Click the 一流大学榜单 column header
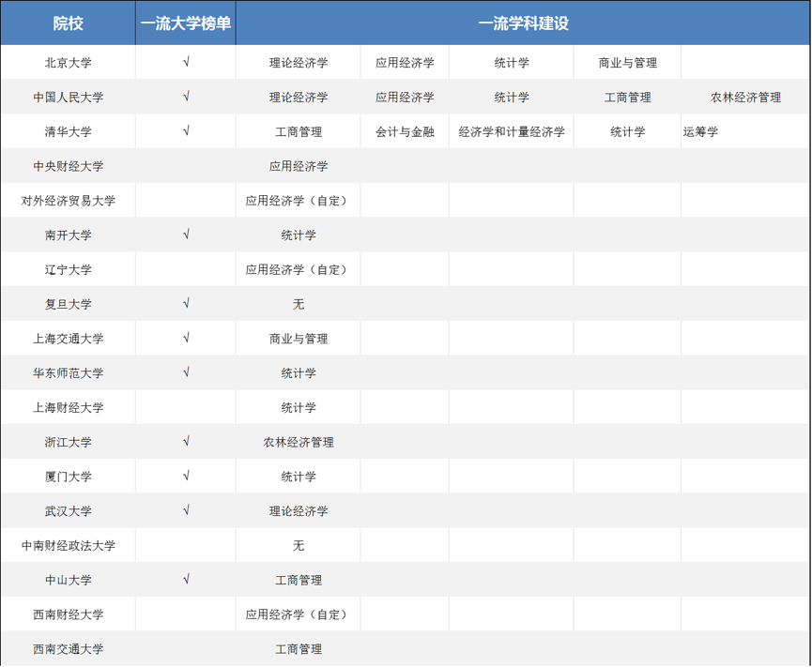 (x=185, y=23)
